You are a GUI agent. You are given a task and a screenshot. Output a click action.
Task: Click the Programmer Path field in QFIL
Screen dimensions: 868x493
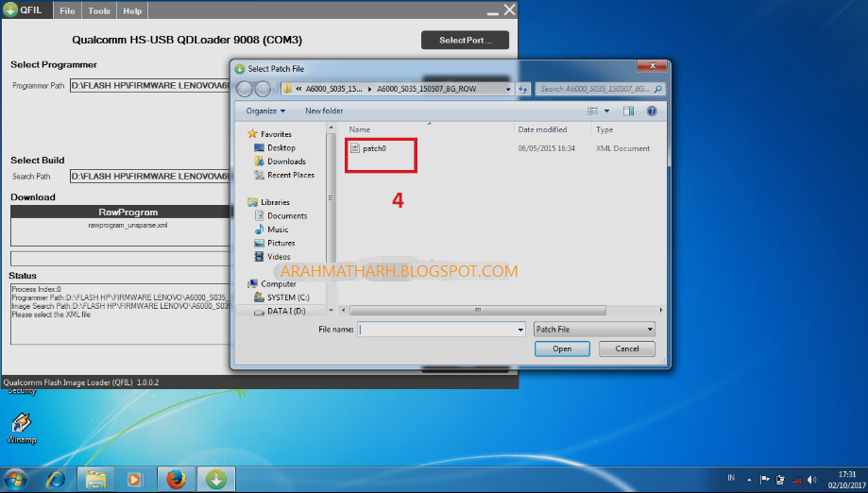[x=150, y=86]
